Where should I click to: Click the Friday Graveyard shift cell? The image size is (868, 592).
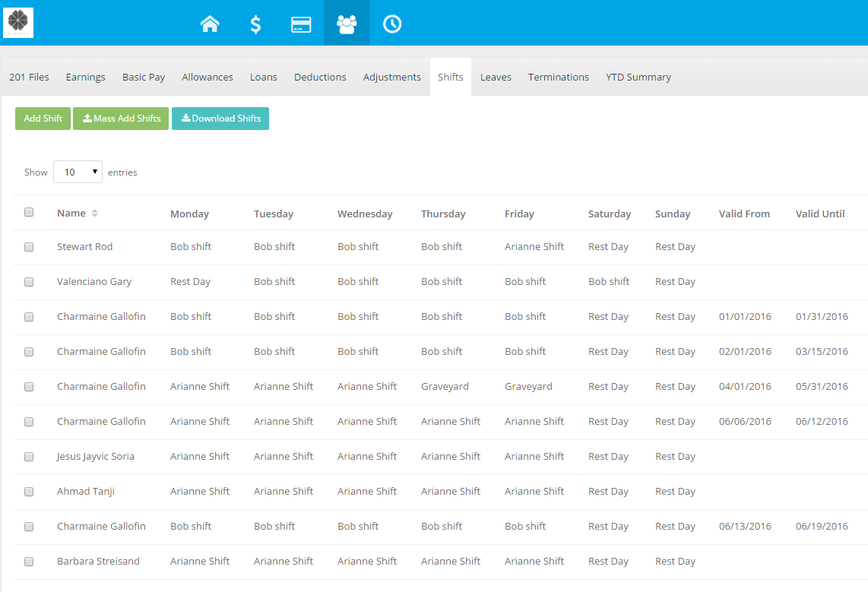click(x=528, y=386)
